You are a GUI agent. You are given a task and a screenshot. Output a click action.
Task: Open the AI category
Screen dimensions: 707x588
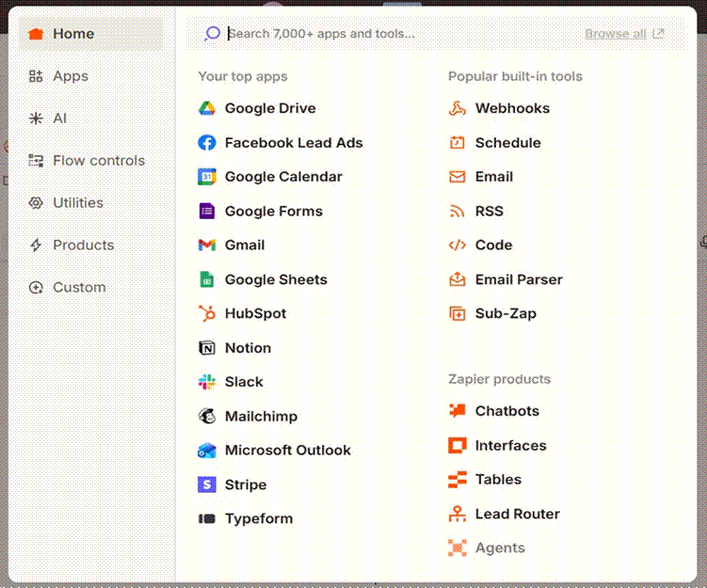(90, 118)
